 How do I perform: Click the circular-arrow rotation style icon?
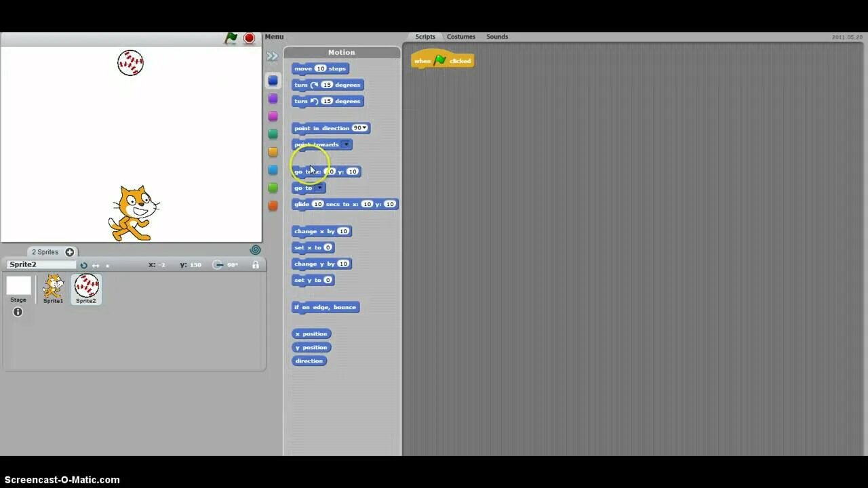[x=83, y=265]
